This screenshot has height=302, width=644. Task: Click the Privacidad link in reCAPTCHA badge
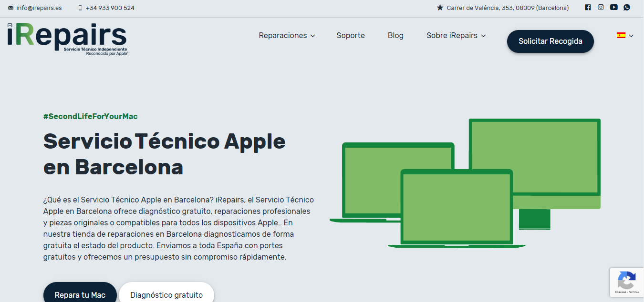pos(620,292)
